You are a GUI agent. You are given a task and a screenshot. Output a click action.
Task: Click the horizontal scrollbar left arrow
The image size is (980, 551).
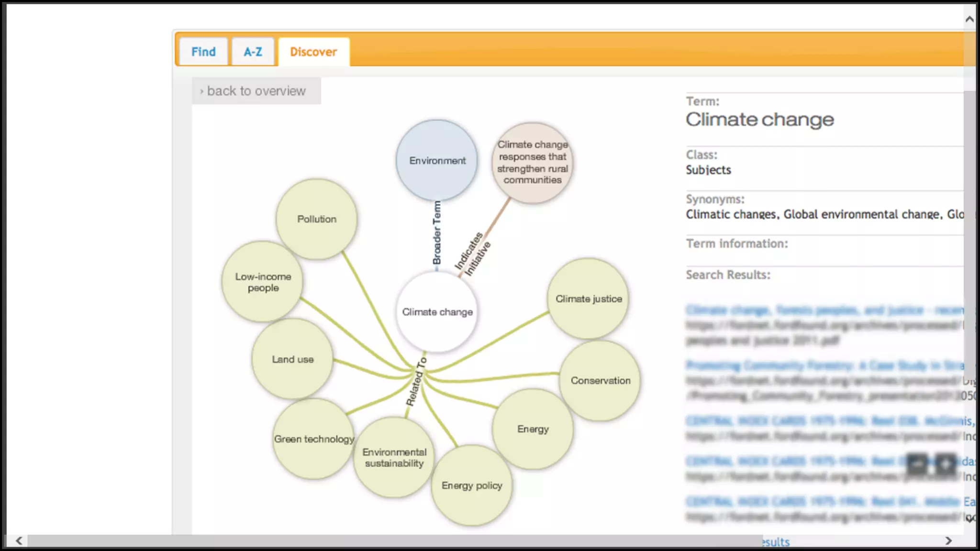pyautogui.click(x=19, y=540)
